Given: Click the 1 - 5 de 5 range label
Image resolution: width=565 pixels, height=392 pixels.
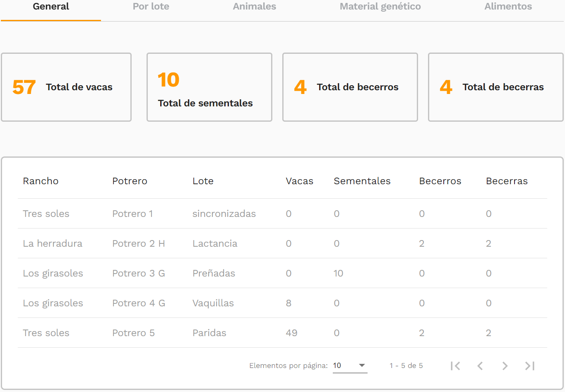Looking at the screenshot, I should (406, 366).
